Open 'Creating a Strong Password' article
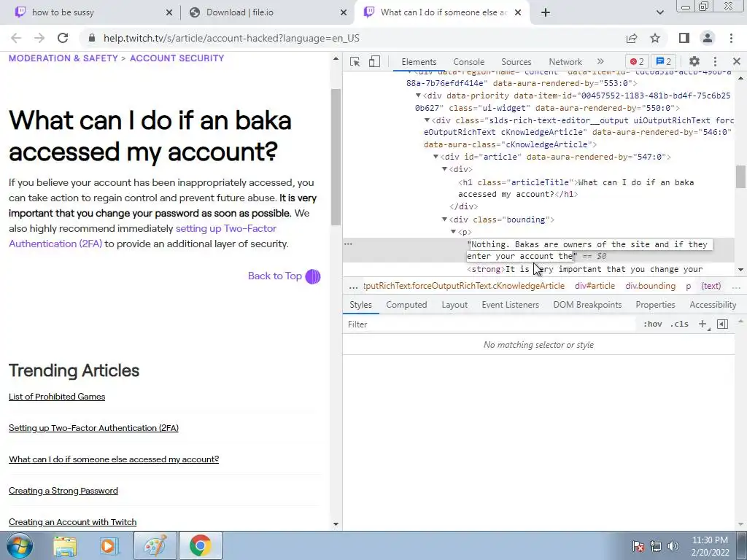The width and height of the screenshot is (747, 560). point(63,491)
